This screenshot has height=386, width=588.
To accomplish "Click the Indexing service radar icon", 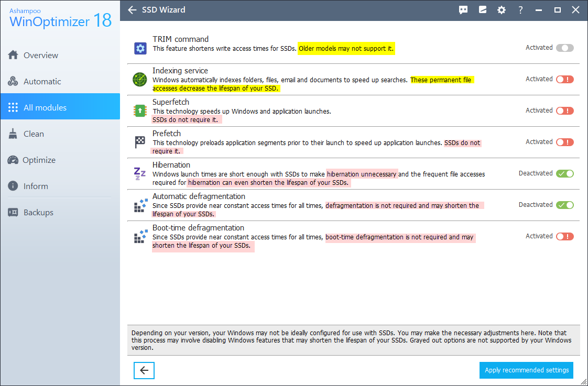I will [x=140, y=80].
